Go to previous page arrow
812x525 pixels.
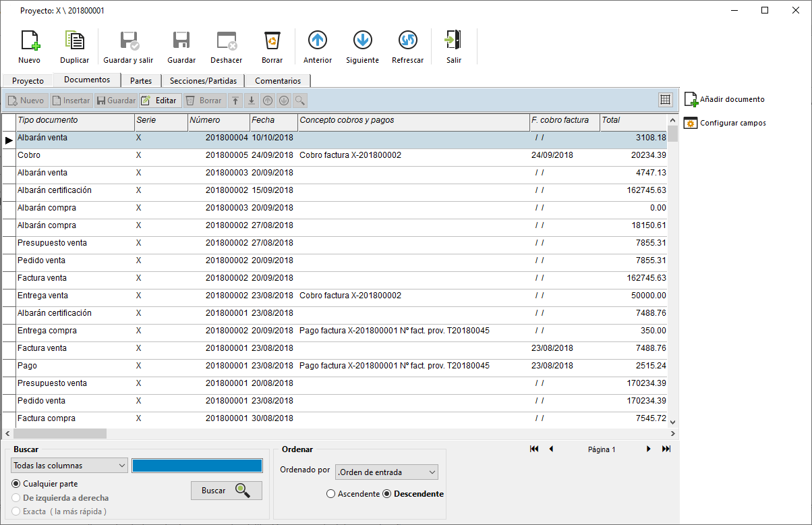[551, 449]
